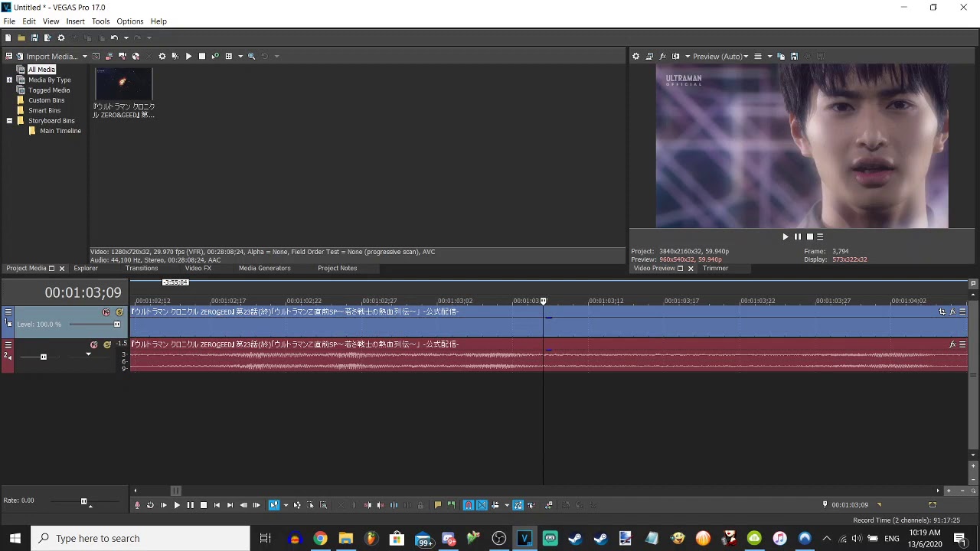The width and height of the screenshot is (980, 551).
Task: Click the undo arrow in main toolbar
Action: click(114, 37)
